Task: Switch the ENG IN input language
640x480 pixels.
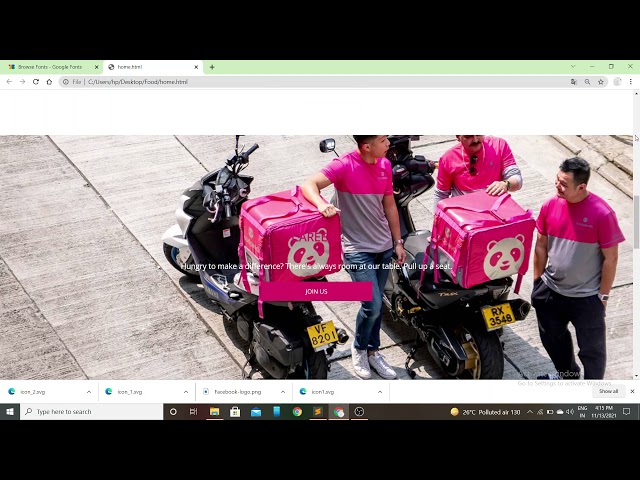Action: [x=582, y=412]
